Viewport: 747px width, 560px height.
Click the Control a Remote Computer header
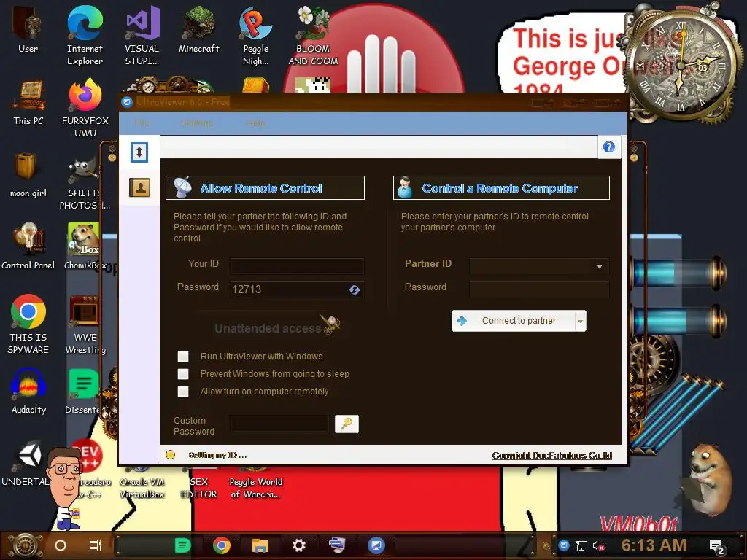(x=501, y=188)
